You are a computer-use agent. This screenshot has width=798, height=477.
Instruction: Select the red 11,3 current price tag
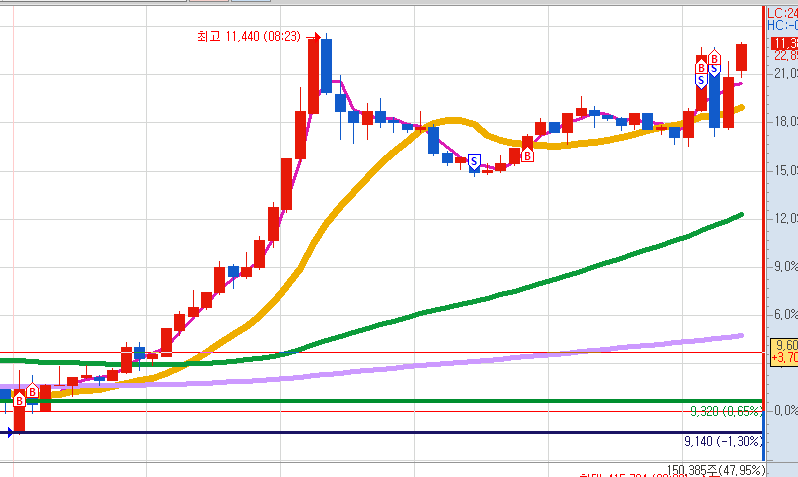pos(784,44)
